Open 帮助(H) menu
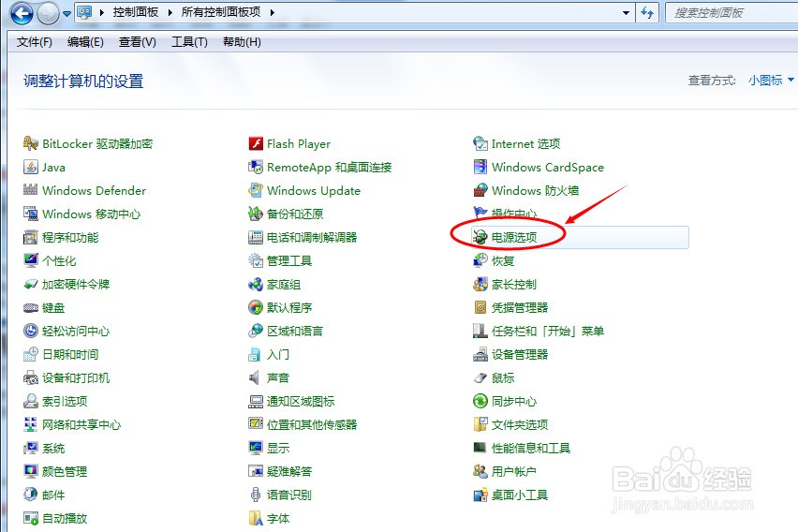 pyautogui.click(x=242, y=42)
